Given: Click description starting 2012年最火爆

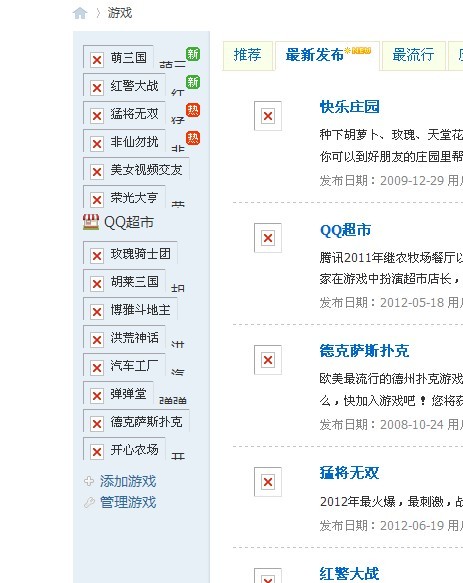Looking at the screenshot, I should tap(391, 502).
